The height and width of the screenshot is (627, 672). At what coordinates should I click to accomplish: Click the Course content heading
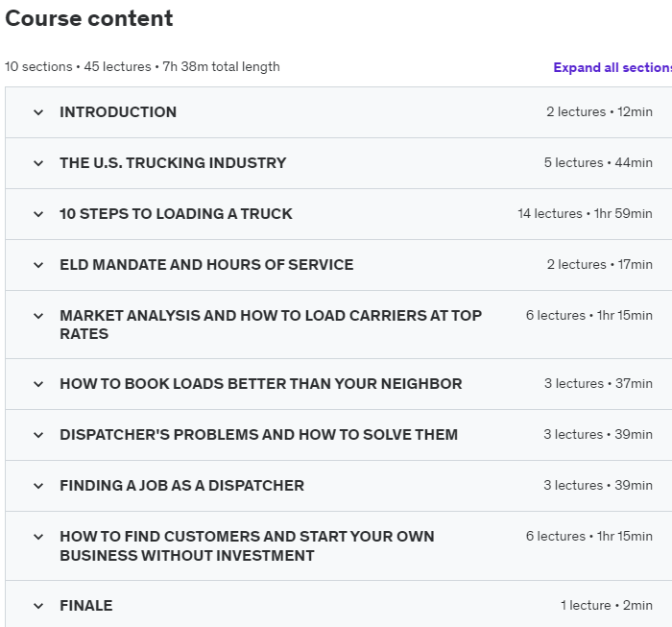[x=88, y=18]
